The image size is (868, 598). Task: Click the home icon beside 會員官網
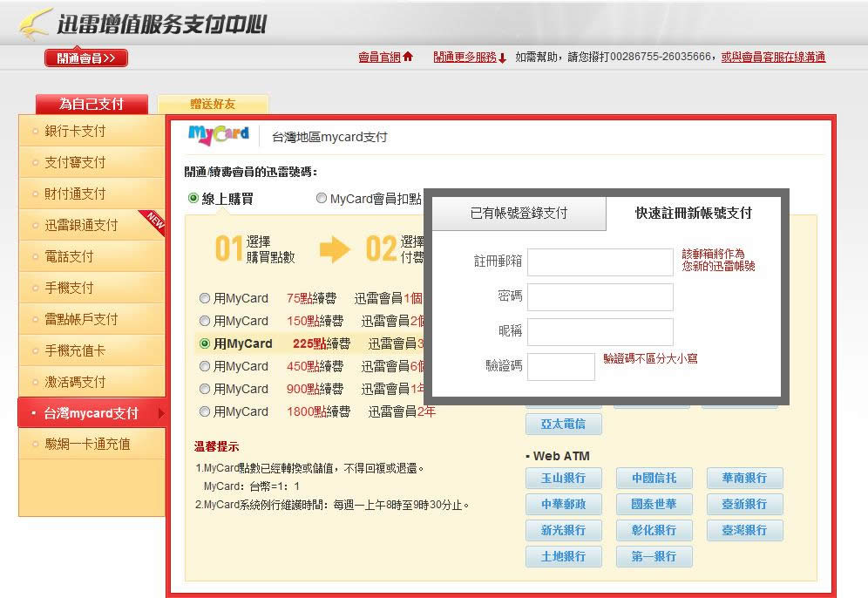pyautogui.click(x=408, y=57)
